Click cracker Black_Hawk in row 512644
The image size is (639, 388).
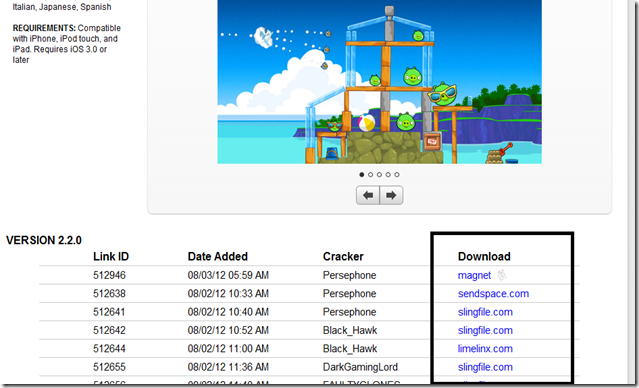[x=350, y=349]
